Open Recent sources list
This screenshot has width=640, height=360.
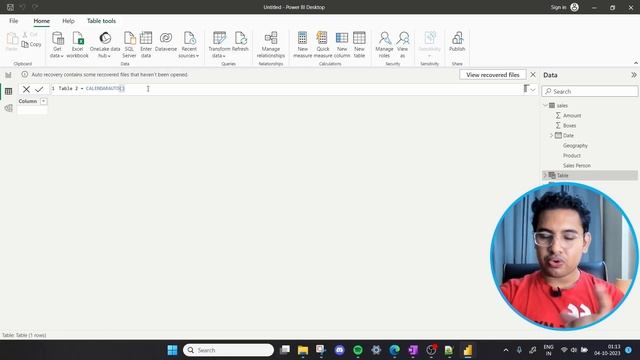pyautogui.click(x=189, y=45)
